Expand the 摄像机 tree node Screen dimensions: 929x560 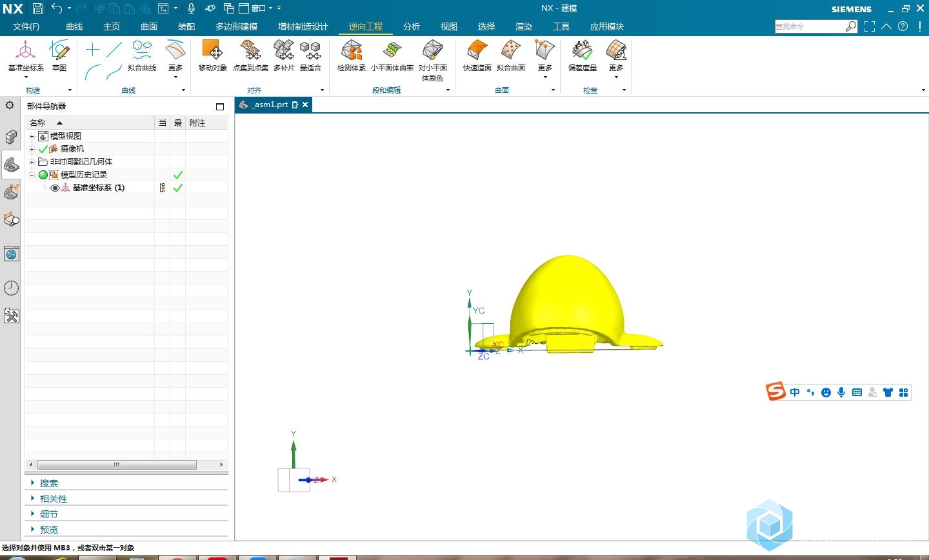32,149
